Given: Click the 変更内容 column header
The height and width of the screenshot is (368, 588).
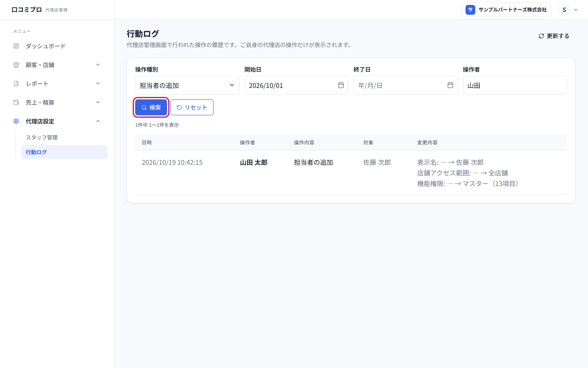Looking at the screenshot, I should click(427, 142).
